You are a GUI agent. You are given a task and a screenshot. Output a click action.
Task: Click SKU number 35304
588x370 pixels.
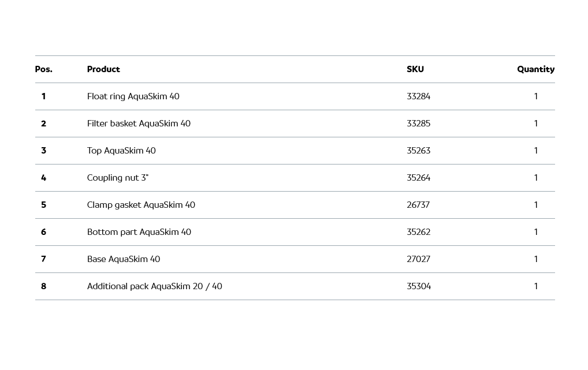click(418, 286)
